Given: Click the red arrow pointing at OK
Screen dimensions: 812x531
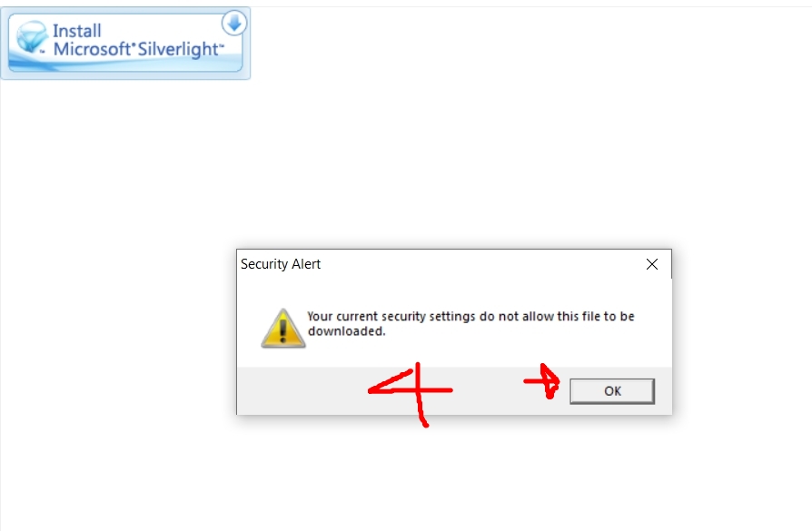Looking at the screenshot, I should click(541, 381).
